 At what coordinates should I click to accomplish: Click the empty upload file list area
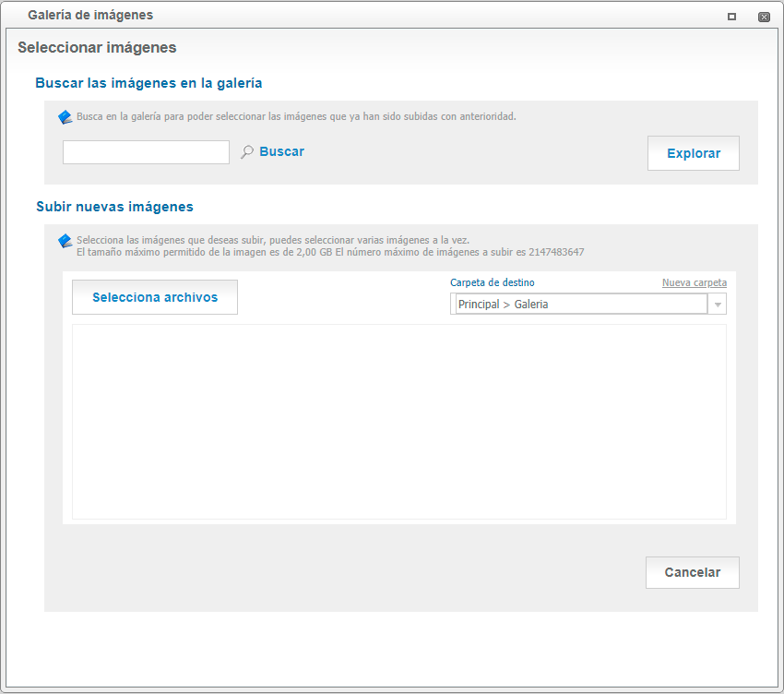(398, 421)
